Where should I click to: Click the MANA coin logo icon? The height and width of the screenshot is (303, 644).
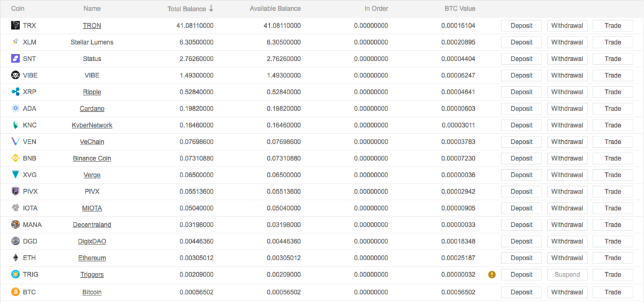(x=16, y=224)
